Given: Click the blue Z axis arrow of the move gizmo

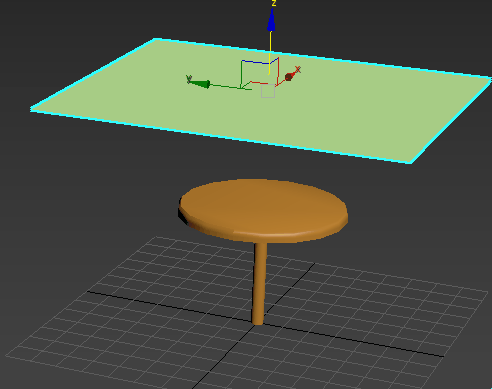Looking at the screenshot, I should pos(272,21).
